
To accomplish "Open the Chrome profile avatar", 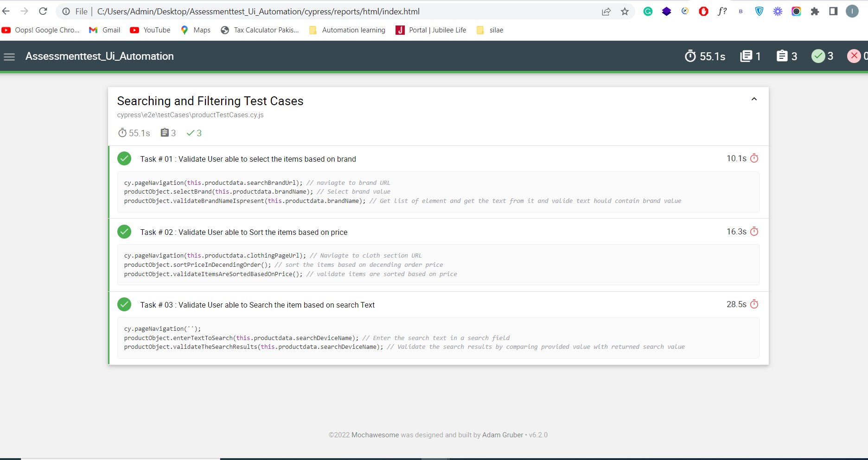I will (x=852, y=11).
